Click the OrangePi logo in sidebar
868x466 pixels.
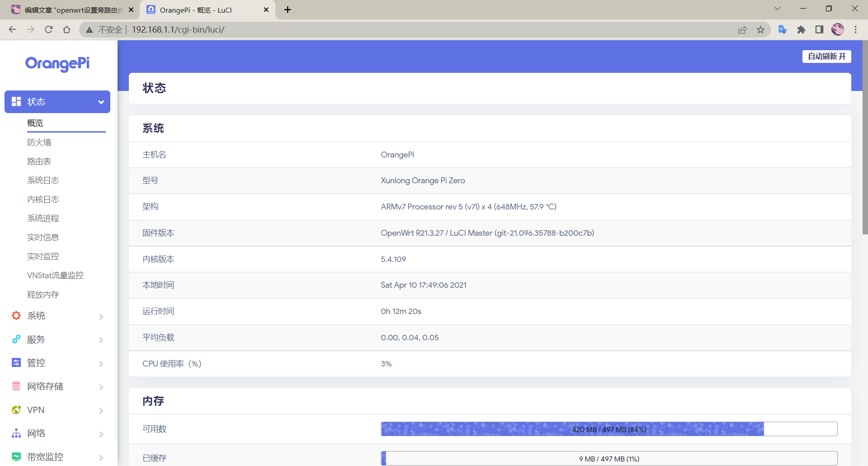[57, 64]
